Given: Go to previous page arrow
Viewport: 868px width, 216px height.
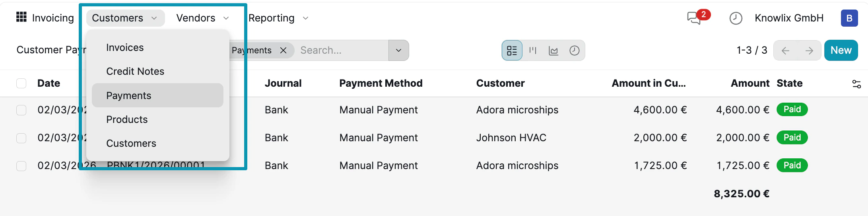Looking at the screenshot, I should tap(785, 51).
